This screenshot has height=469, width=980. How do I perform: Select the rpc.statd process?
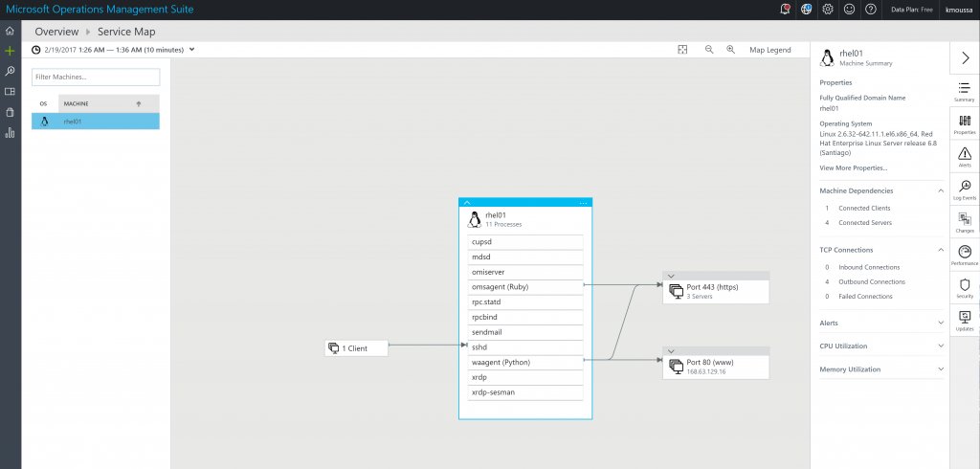pos(525,302)
